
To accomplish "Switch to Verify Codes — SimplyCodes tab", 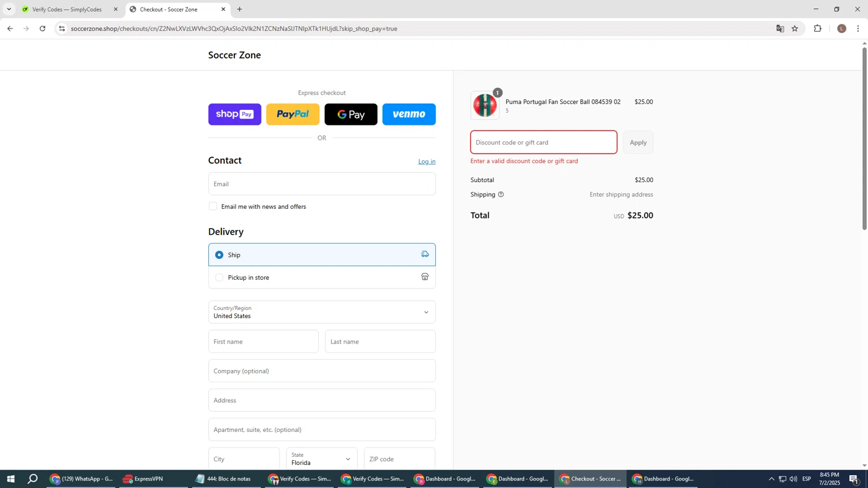I will tap(69, 9).
